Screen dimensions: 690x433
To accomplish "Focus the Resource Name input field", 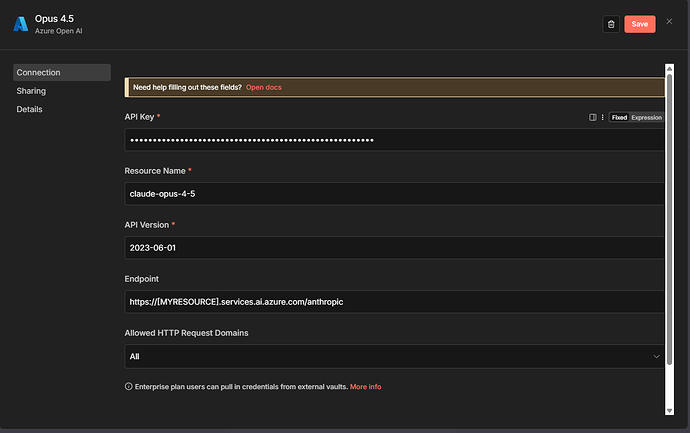I will pyautogui.click(x=390, y=193).
